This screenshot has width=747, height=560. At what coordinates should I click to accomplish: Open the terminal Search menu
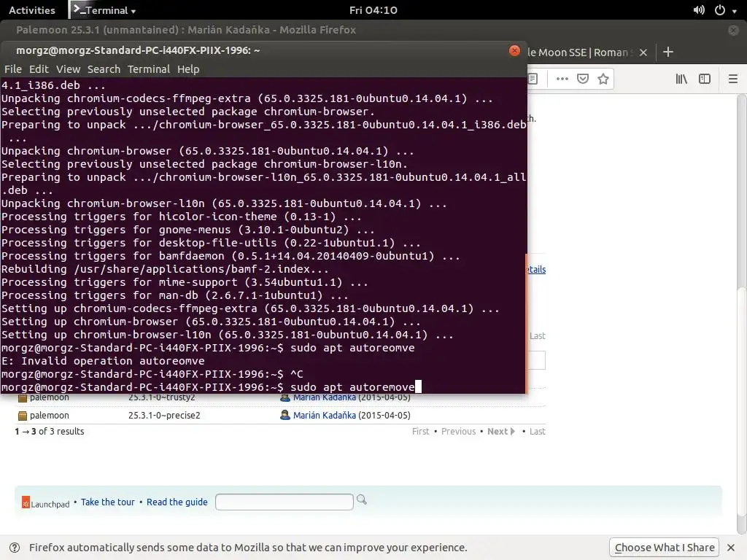(104, 69)
